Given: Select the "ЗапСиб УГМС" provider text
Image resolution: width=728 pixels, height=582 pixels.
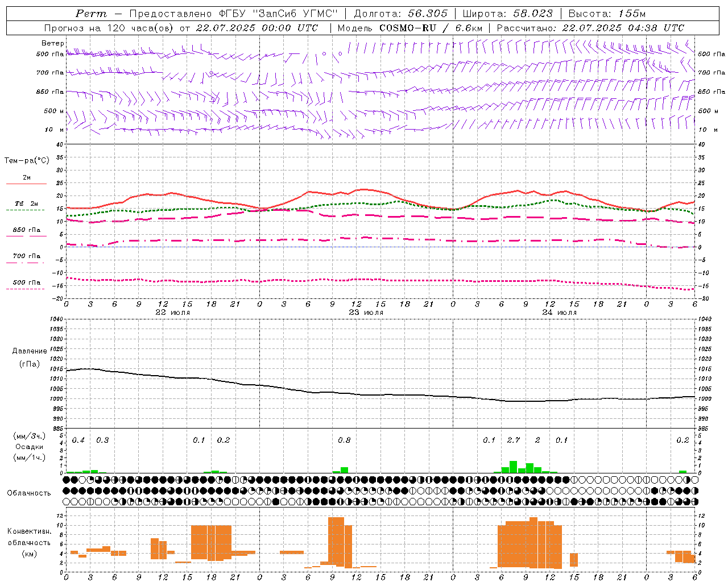Looking at the screenshot, I should pyautogui.click(x=295, y=14).
